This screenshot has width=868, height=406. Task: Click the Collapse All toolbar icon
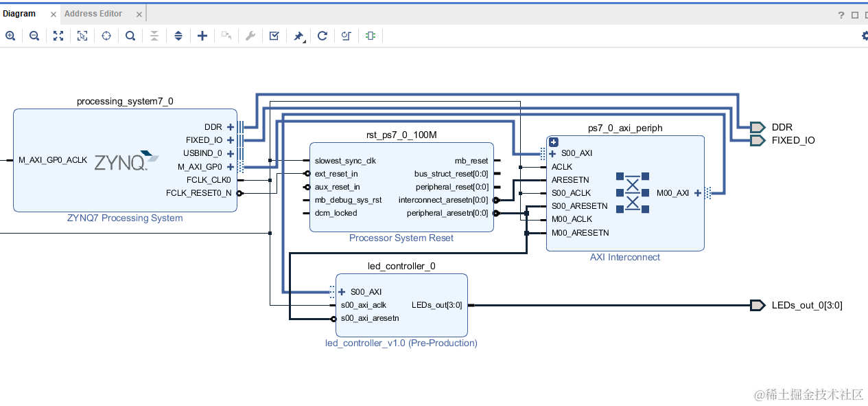[154, 36]
